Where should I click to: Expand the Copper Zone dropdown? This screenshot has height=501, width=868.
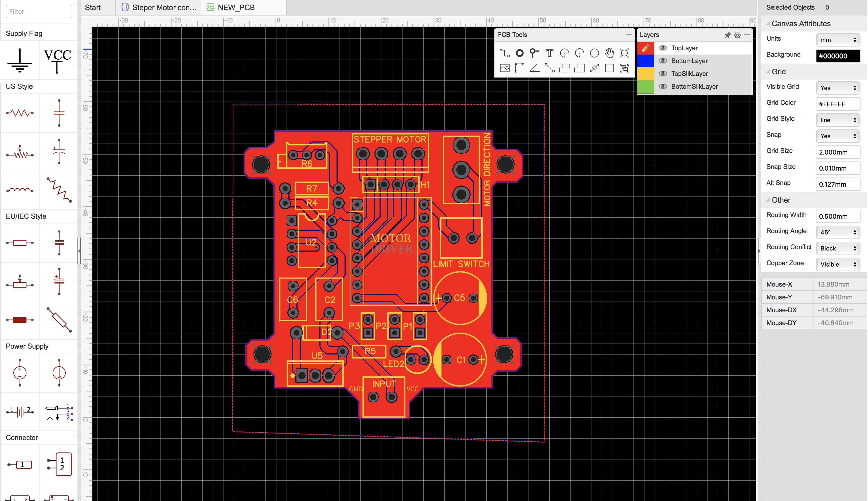[838, 264]
